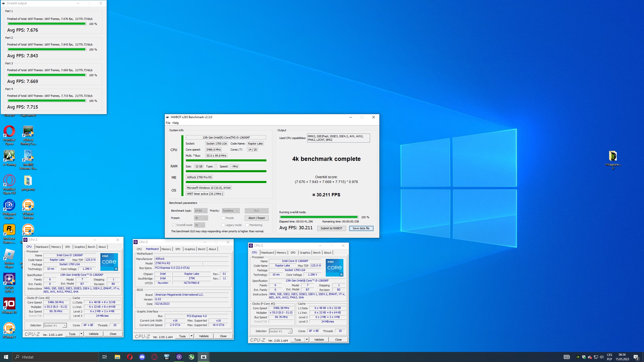Open the clock showing 06:36 15.05.2023
Image resolution: width=644 pixels, height=362 pixels.
coord(622,357)
